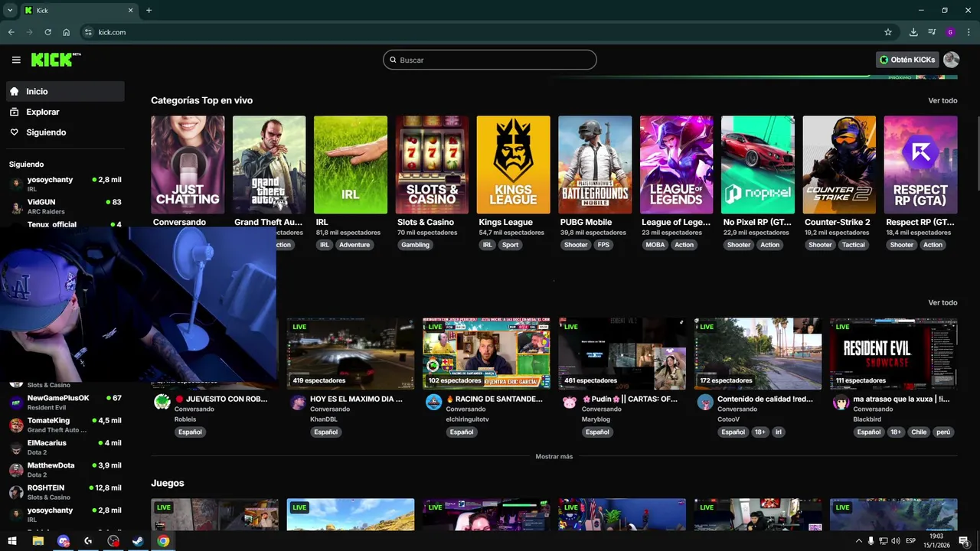Open MatthewDota channel in sidebar
Viewport: 980px width, 551px height.
point(65,470)
